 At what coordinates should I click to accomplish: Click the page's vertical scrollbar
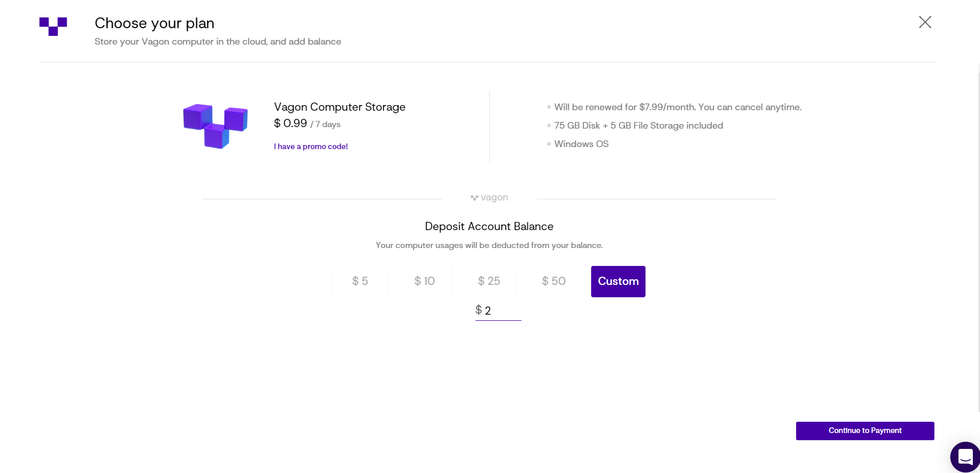coord(978,241)
